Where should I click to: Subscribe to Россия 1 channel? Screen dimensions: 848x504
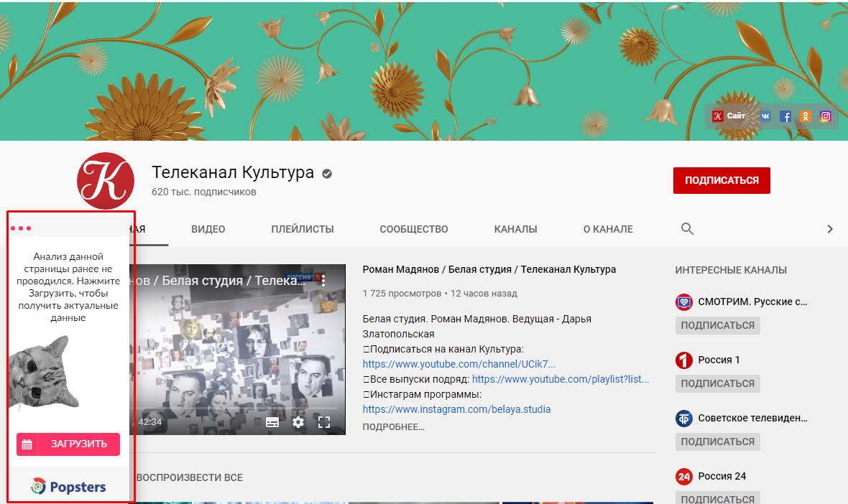pyautogui.click(x=717, y=383)
